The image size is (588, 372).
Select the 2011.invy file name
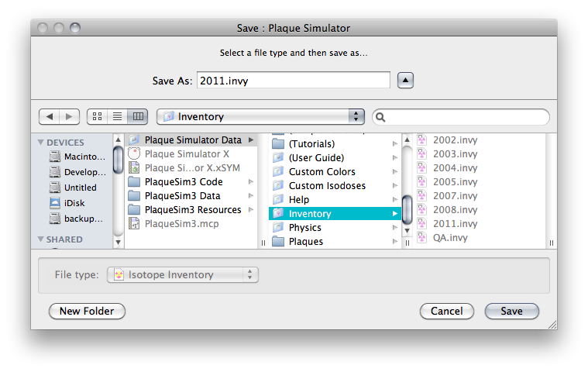pos(456,223)
